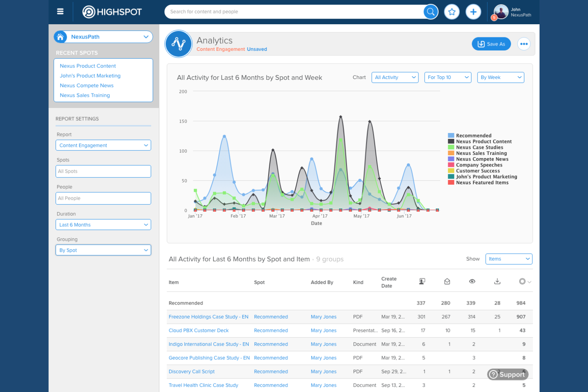This screenshot has width=588, height=392.
Task: Click the Highspot logo
Action: (x=112, y=12)
